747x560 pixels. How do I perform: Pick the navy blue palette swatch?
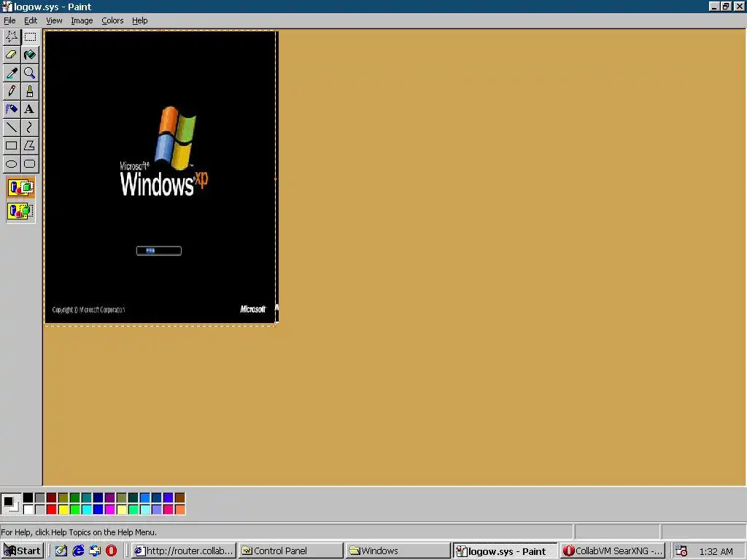98,498
